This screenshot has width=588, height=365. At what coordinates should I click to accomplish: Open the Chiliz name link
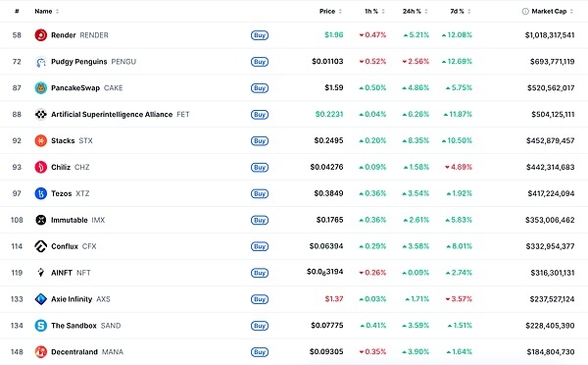pyautogui.click(x=61, y=167)
